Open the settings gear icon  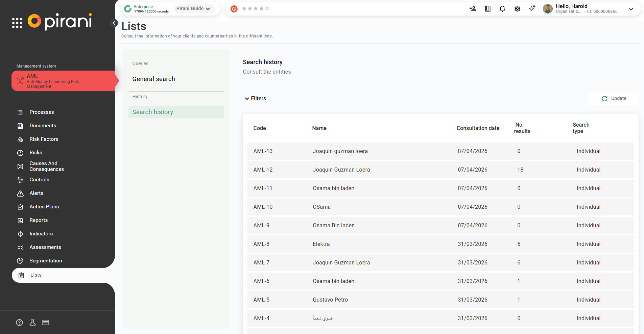(x=517, y=9)
